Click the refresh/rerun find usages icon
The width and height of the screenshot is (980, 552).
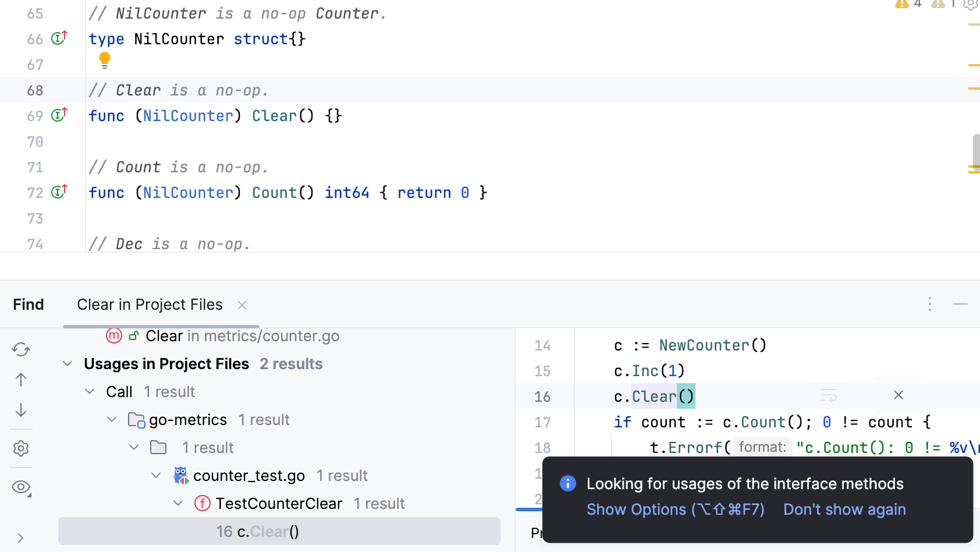click(x=21, y=349)
